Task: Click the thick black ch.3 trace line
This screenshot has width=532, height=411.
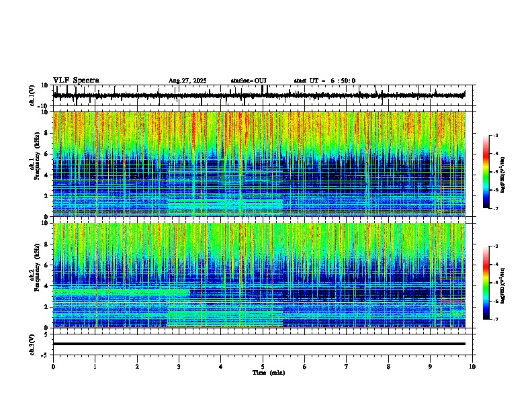Action: point(259,344)
